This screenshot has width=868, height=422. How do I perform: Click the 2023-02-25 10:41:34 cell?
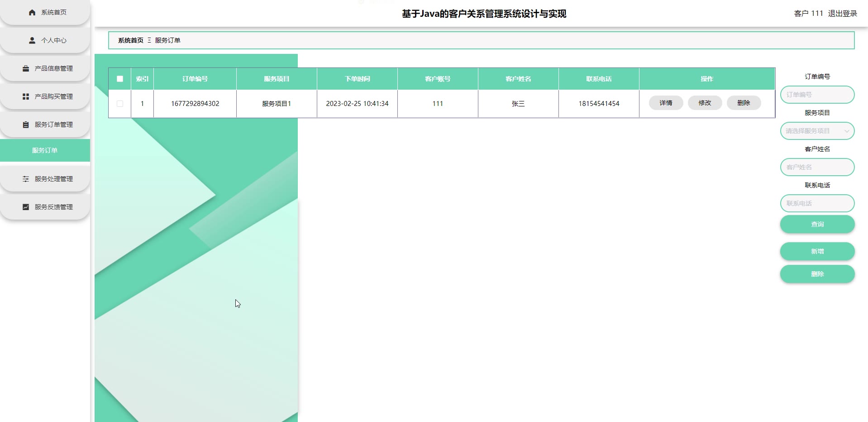tap(357, 104)
